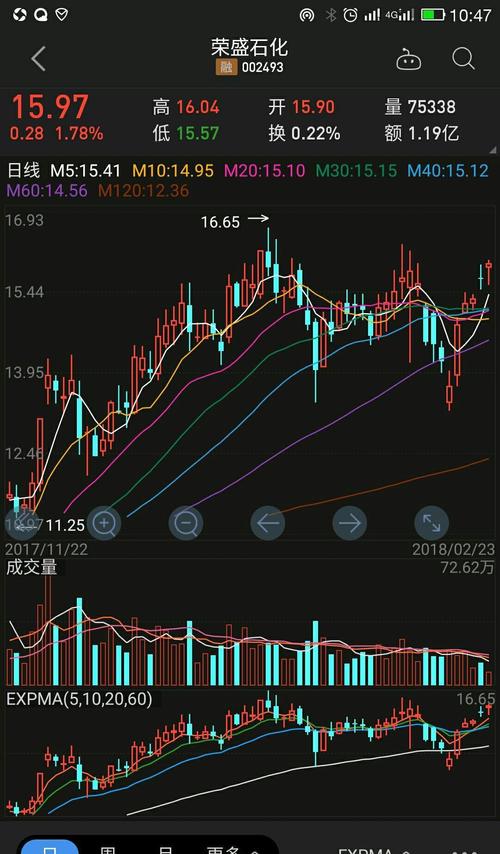Tap the EXPMA(5,10,20,60) indicator label
Image resolution: width=500 pixels, height=854 pixels.
79,699
